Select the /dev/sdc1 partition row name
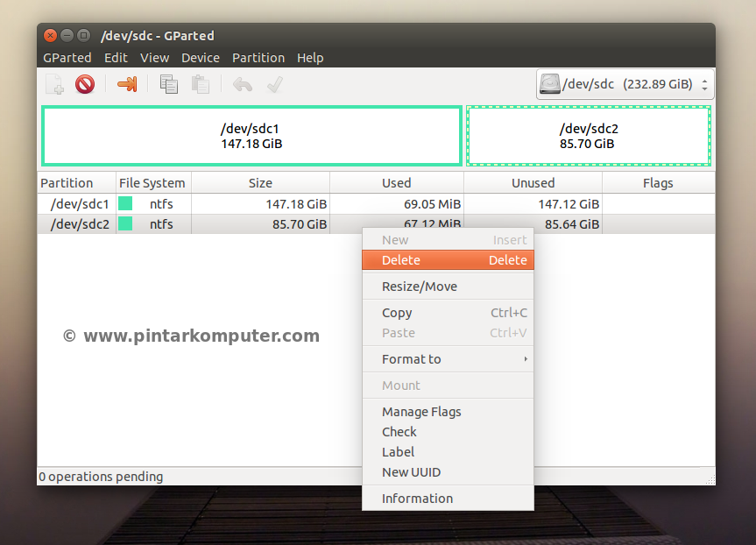The image size is (756, 545). click(80, 204)
